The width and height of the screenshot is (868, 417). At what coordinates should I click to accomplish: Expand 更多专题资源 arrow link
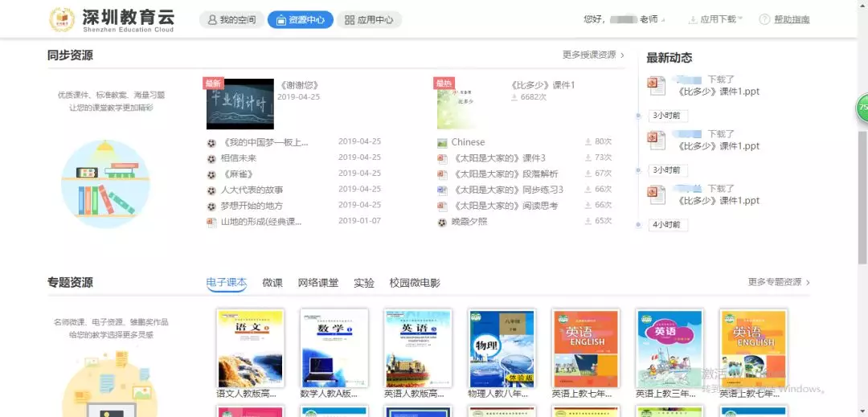tap(779, 282)
